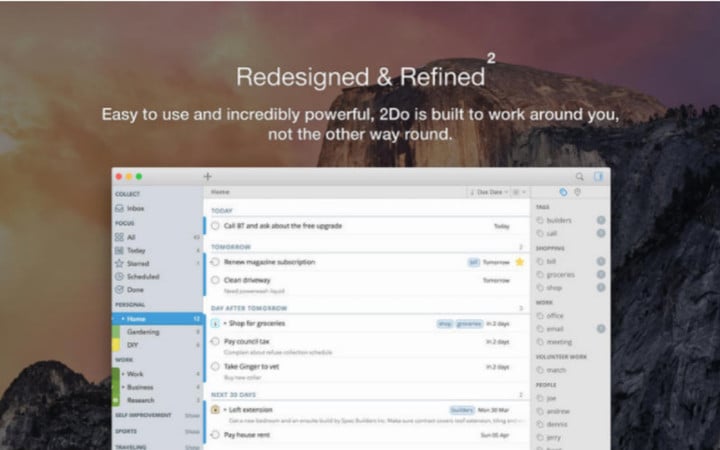Open the view options dropdown beside Due Date

[519, 192]
